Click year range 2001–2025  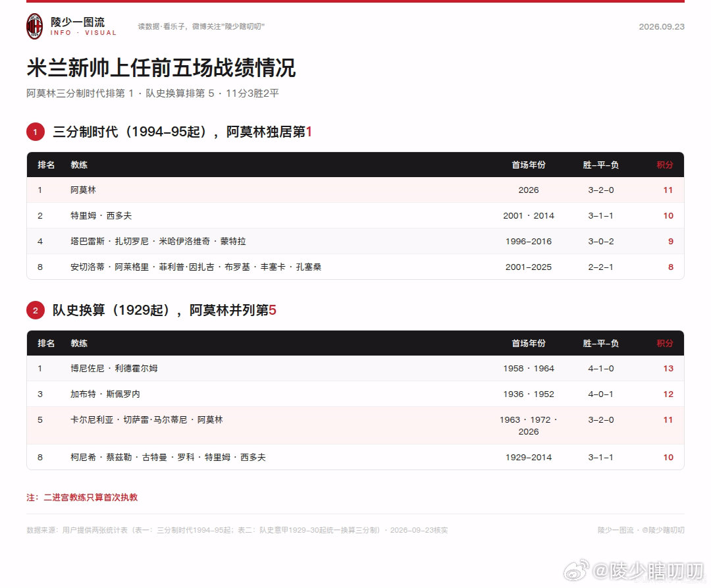(529, 267)
